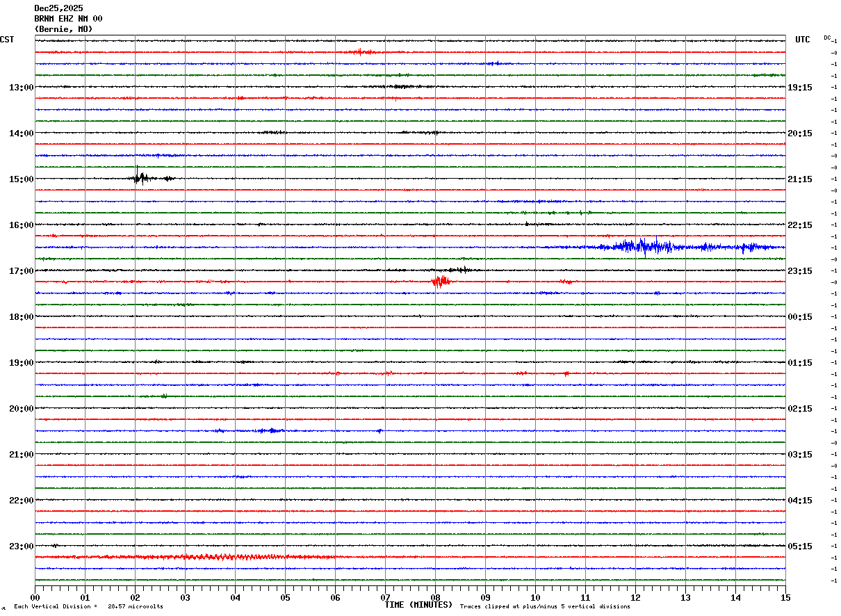Click the TIME (MINUTES) axis title
The image size is (841, 616).
pos(418,605)
